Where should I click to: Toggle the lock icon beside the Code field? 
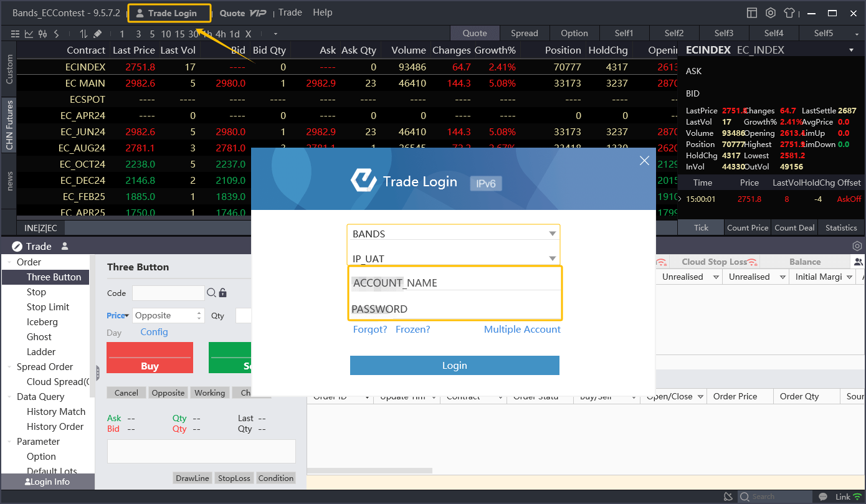[222, 293]
